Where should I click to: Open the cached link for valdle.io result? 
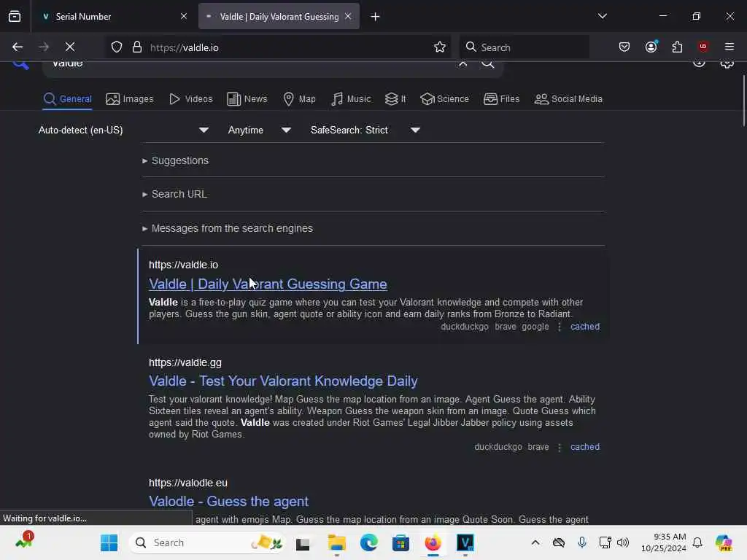tap(585, 327)
